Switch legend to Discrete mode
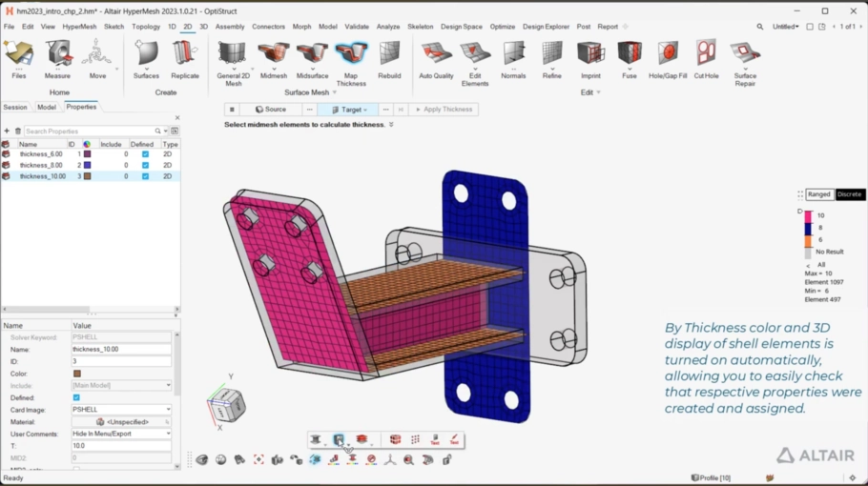Screen dimensions: 868x486 point(849,194)
